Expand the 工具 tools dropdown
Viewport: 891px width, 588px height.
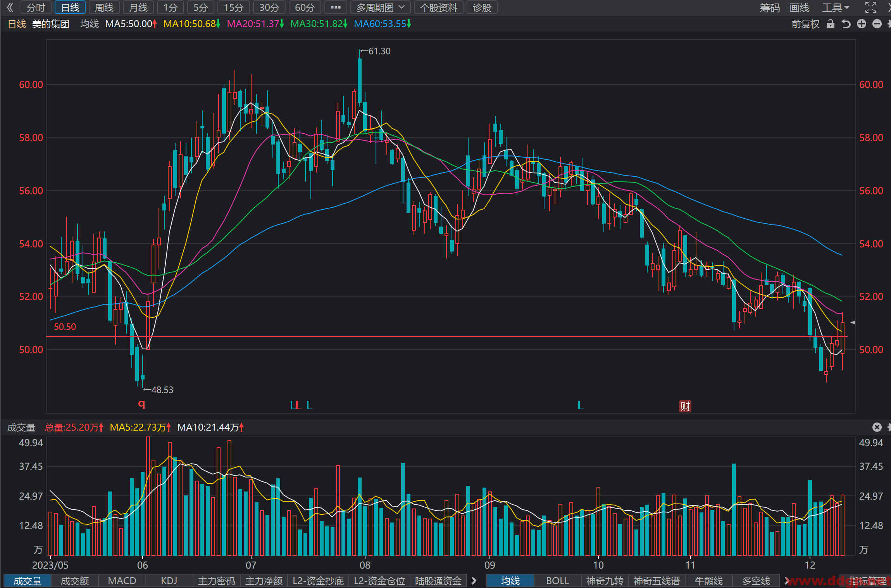coord(836,7)
